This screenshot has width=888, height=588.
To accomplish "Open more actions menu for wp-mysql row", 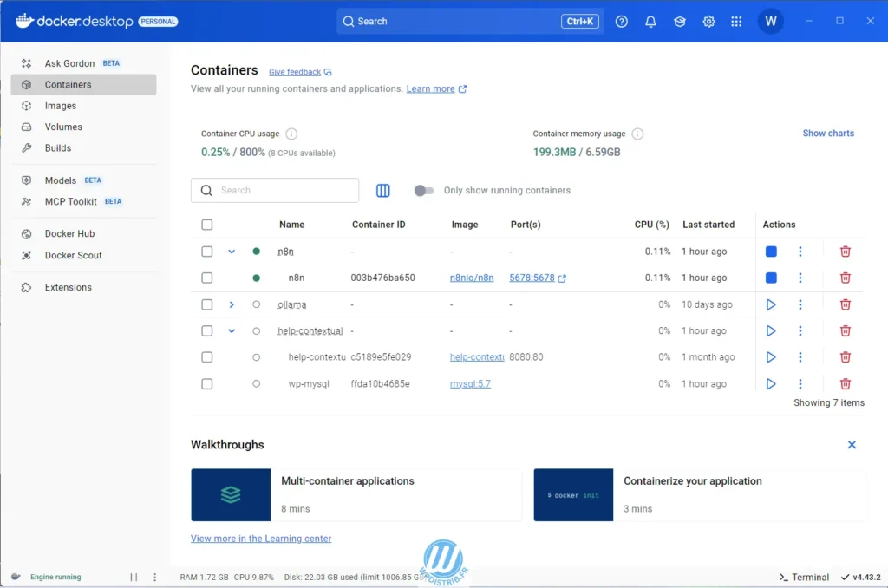I will click(x=800, y=384).
